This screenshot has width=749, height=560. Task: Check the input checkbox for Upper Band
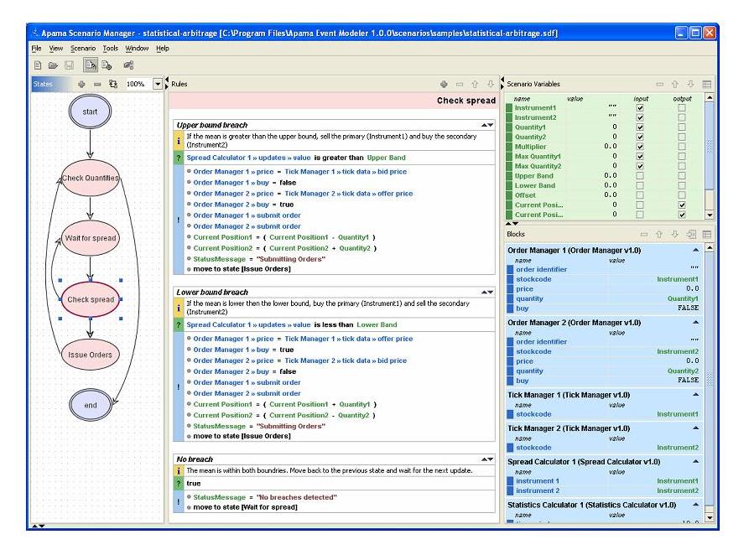point(640,175)
